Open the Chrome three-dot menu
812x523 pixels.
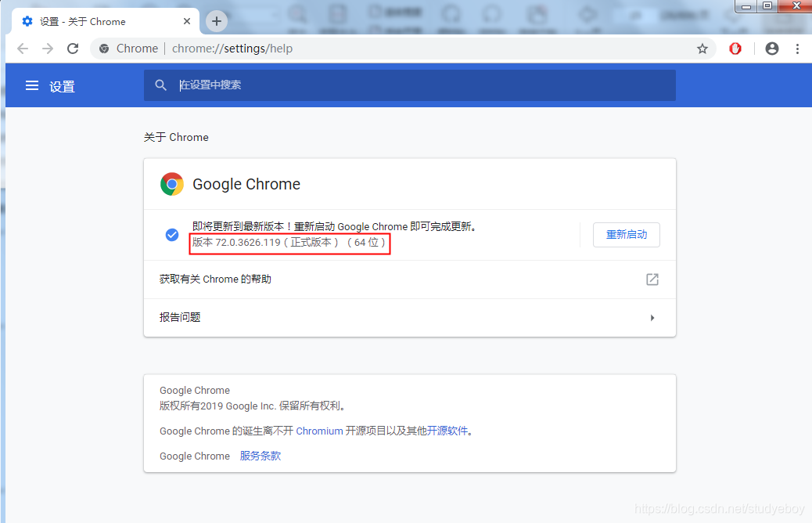(x=797, y=49)
